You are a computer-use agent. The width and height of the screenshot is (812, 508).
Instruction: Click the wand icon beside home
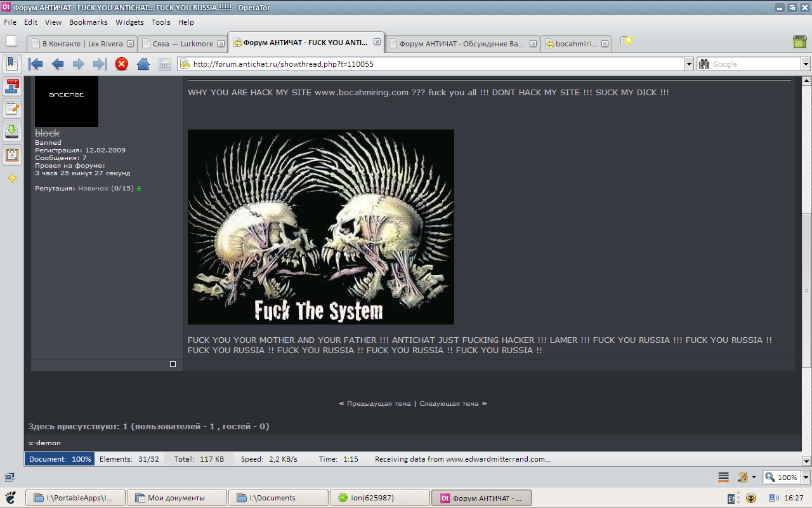coord(165,63)
